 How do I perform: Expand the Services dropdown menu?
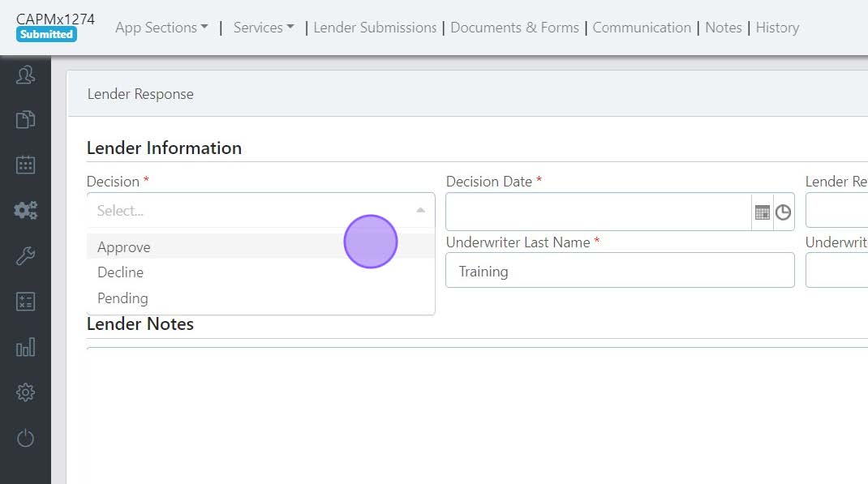[264, 28]
